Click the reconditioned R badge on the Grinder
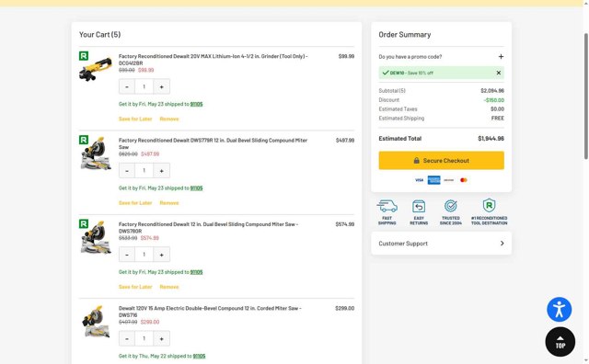589x364 pixels. (x=84, y=56)
